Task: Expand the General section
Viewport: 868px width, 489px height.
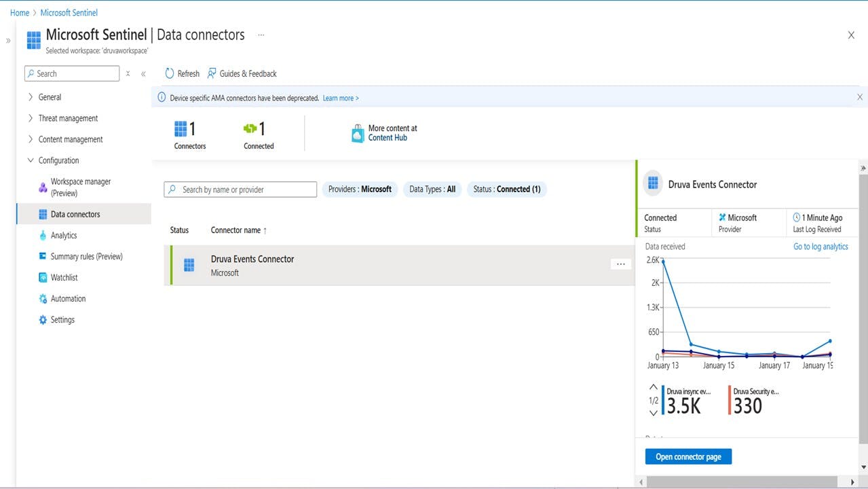Action: (50, 97)
